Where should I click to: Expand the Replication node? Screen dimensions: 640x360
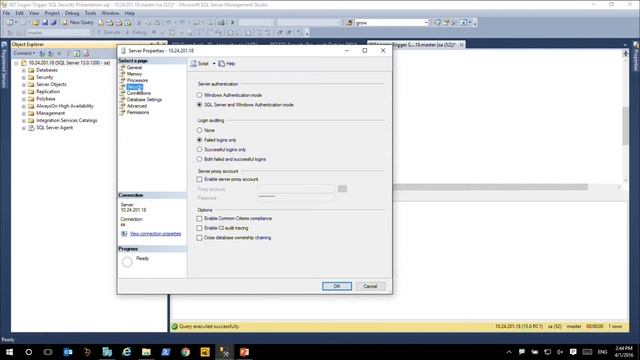24,92
